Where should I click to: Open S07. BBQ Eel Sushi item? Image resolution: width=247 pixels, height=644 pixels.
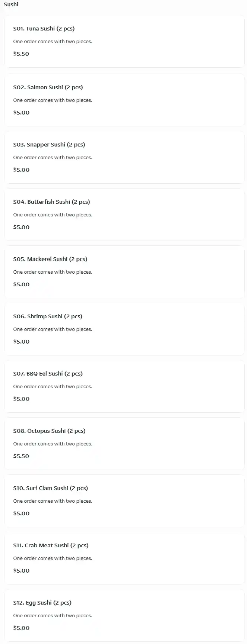point(48,374)
